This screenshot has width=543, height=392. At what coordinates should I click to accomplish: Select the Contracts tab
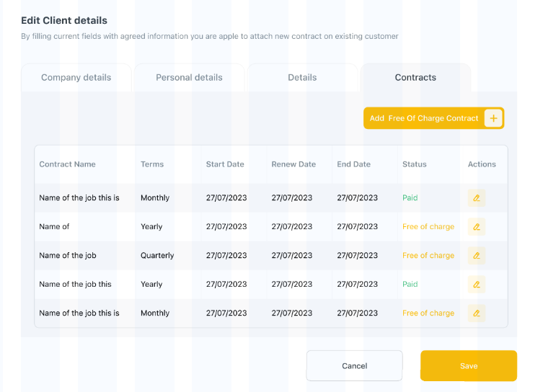pyautogui.click(x=415, y=78)
